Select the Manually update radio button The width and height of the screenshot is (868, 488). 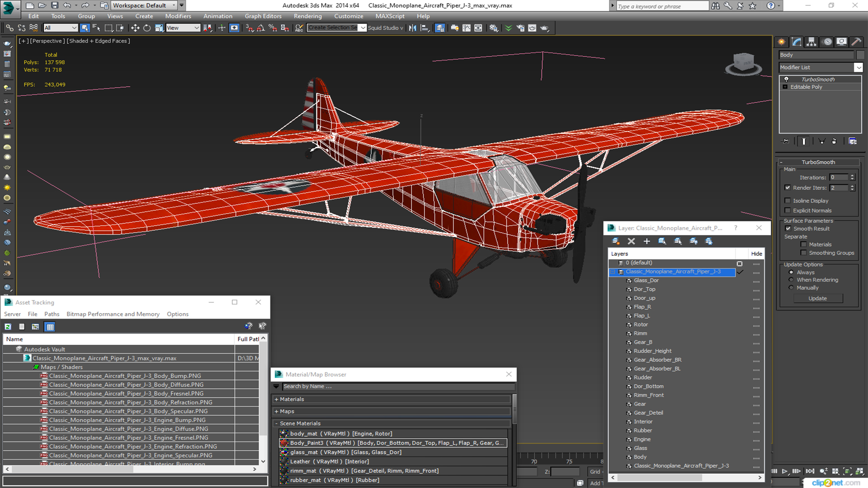[x=791, y=288]
